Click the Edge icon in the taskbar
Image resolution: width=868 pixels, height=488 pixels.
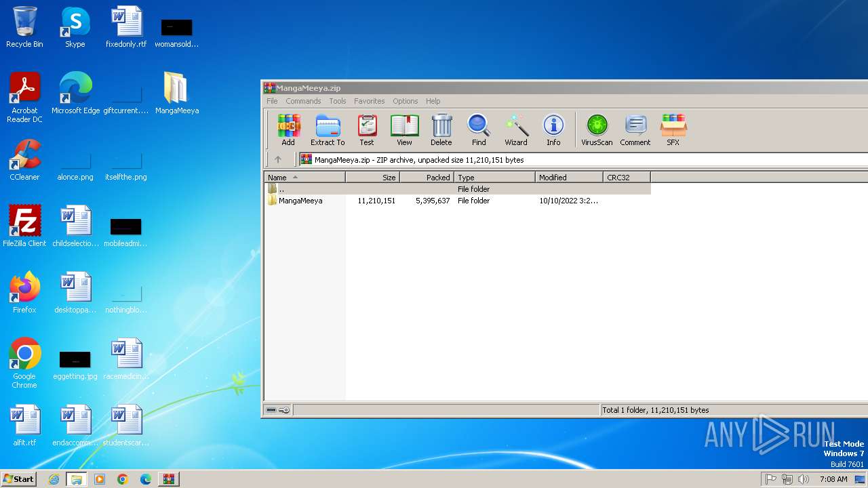point(145,479)
